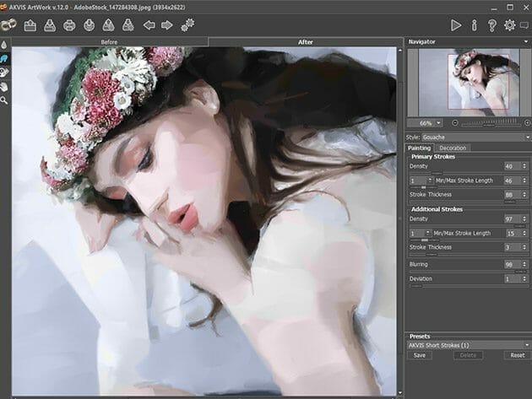This screenshot has height=399, width=532.
Task: Select the Zoom magnifier tool
Action: tap(4, 100)
